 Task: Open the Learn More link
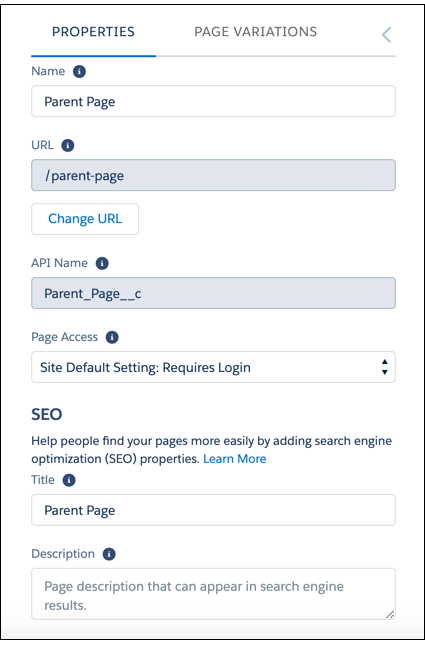click(x=234, y=459)
